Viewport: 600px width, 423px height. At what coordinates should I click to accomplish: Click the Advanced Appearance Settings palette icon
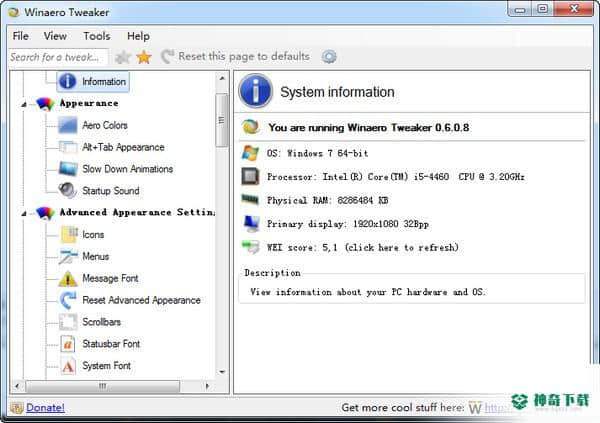pyautogui.click(x=45, y=213)
